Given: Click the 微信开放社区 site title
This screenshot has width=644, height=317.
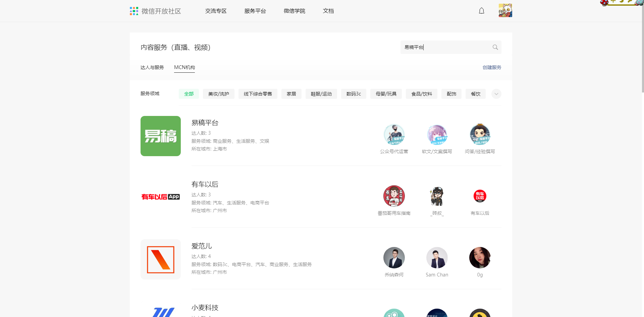Looking at the screenshot, I should pyautogui.click(x=161, y=11).
